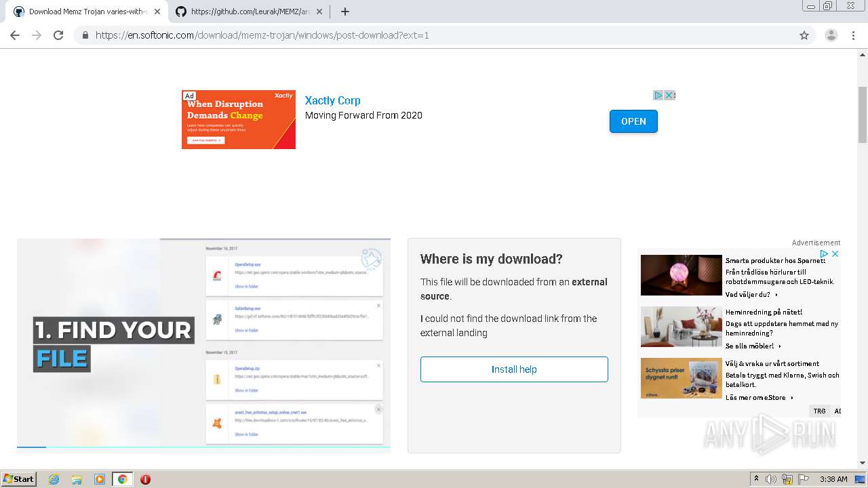868x488 pixels.
Task: Open network status icon in tray
Action: pyautogui.click(x=787, y=479)
